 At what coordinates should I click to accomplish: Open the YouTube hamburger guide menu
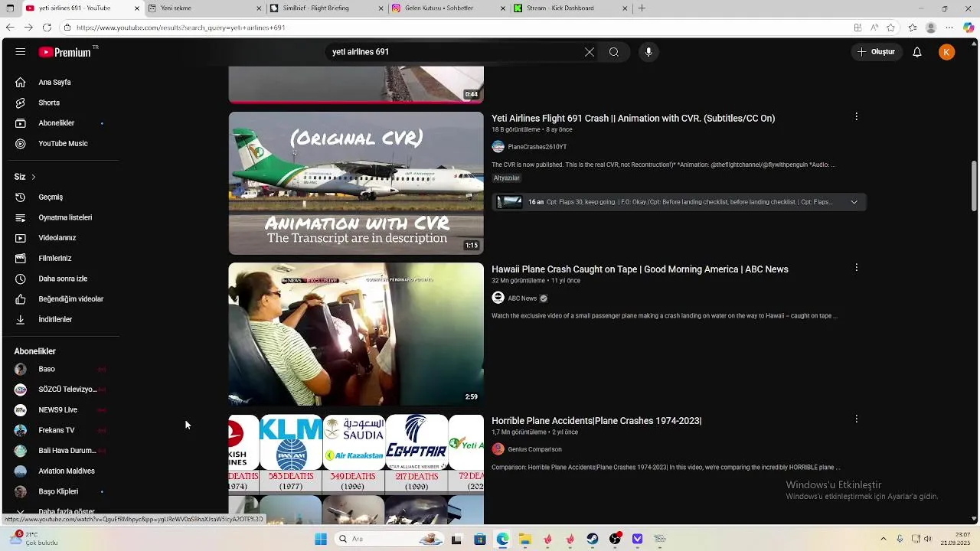click(21, 52)
